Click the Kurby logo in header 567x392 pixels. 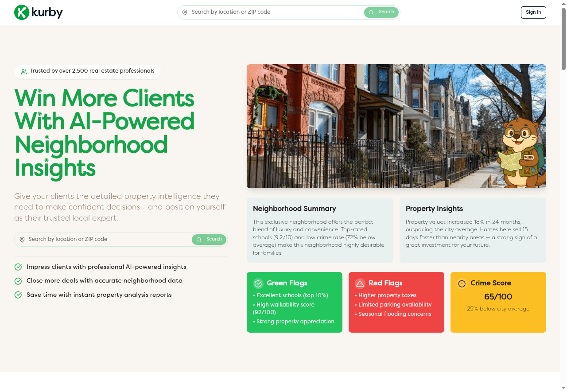pyautogui.click(x=39, y=12)
